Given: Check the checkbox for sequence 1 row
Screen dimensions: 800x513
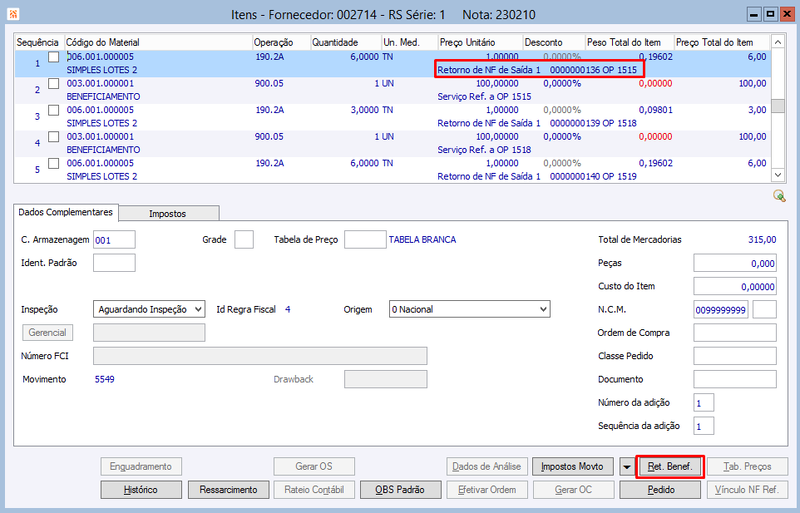Looking at the screenshot, I should coord(54,57).
